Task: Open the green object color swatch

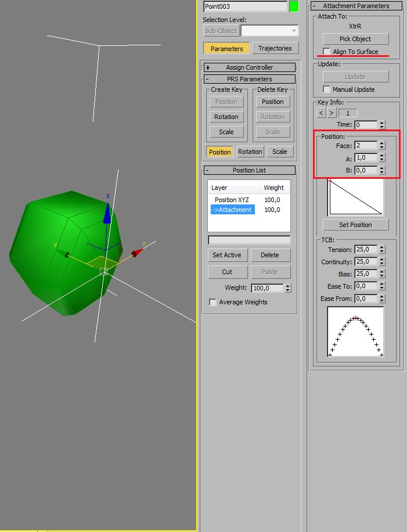Action: tap(294, 6)
